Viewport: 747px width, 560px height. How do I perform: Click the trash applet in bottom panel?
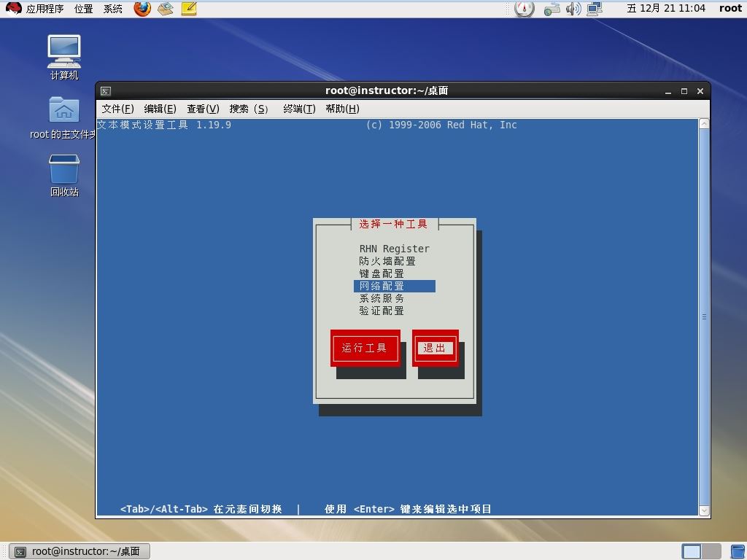(738, 551)
